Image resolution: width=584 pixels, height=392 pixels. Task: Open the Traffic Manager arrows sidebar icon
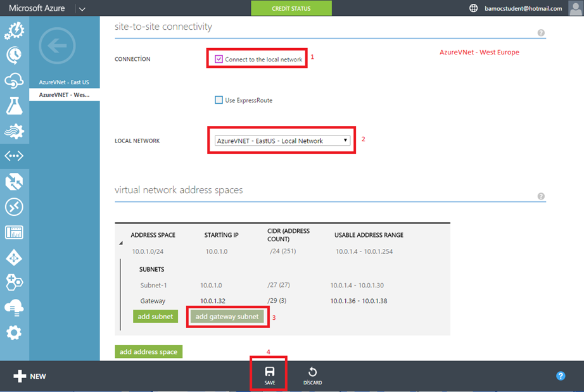pos(14,181)
